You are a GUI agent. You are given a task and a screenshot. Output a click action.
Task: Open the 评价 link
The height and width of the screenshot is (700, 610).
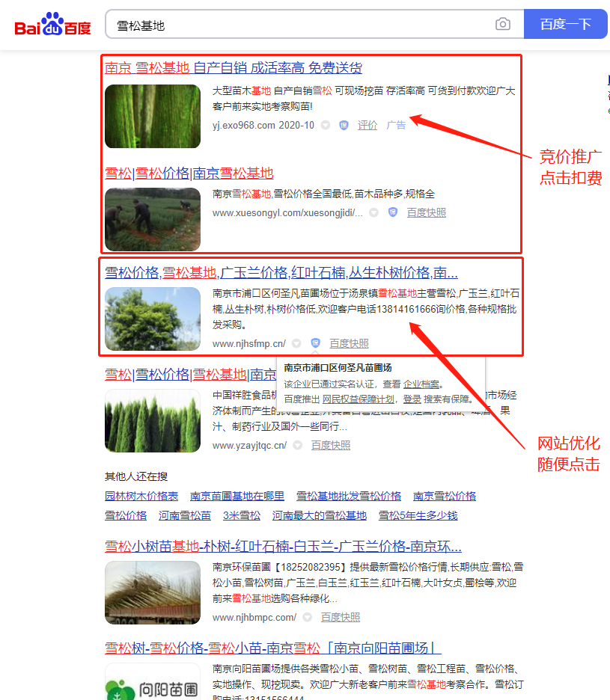pyautogui.click(x=367, y=126)
